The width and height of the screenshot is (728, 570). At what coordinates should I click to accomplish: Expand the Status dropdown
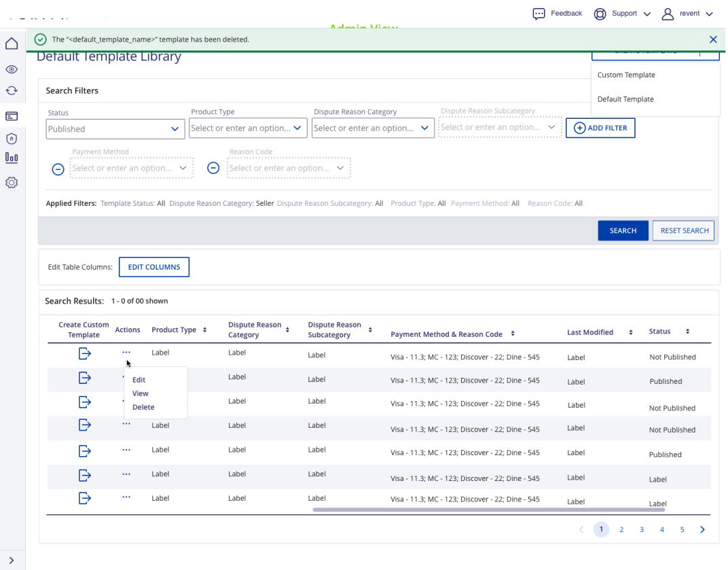point(115,128)
